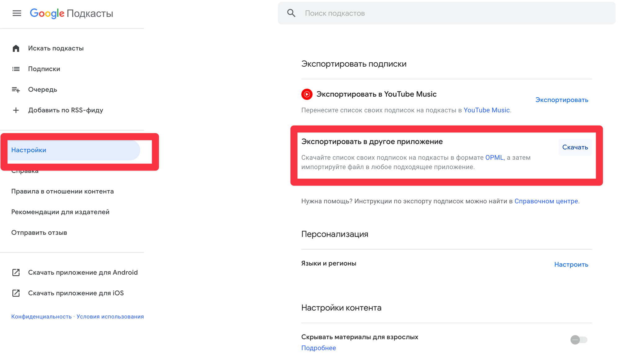Click Отправить отзыв in sidebar
The image size is (620, 364).
click(39, 233)
